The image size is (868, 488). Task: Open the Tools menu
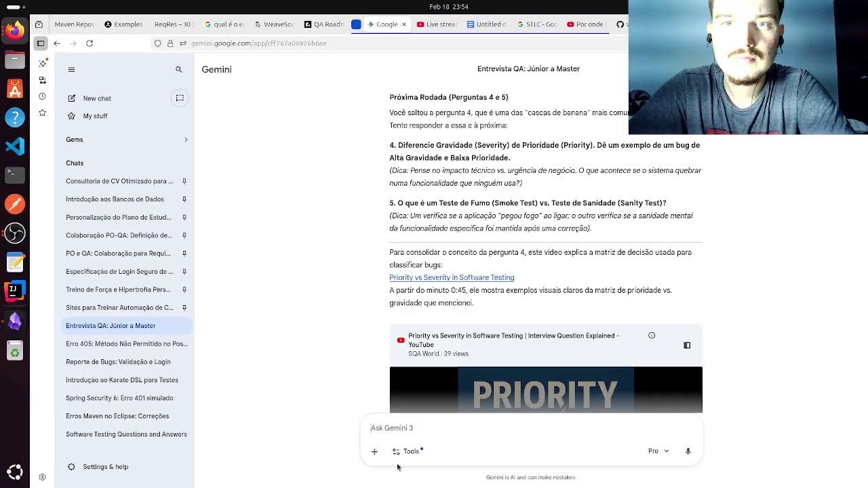pyautogui.click(x=407, y=451)
